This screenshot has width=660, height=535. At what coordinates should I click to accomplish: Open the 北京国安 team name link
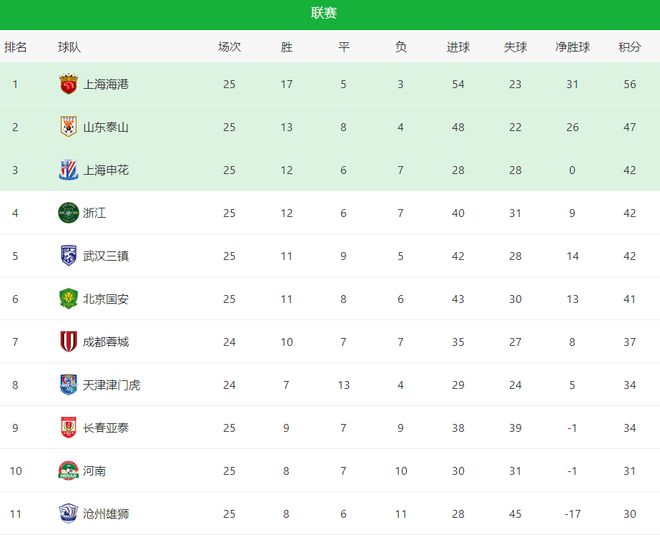[106, 299]
